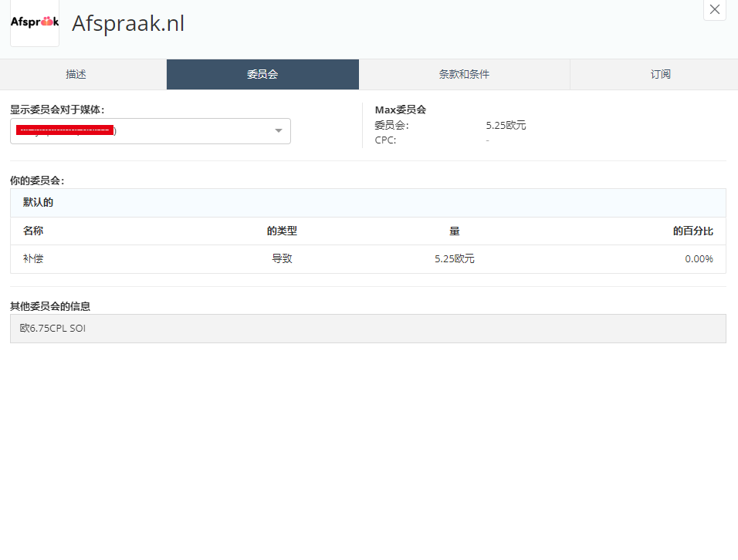Click the 显示委员会对于媒体 label
Viewport: 738px width, 560px height.
(x=57, y=110)
